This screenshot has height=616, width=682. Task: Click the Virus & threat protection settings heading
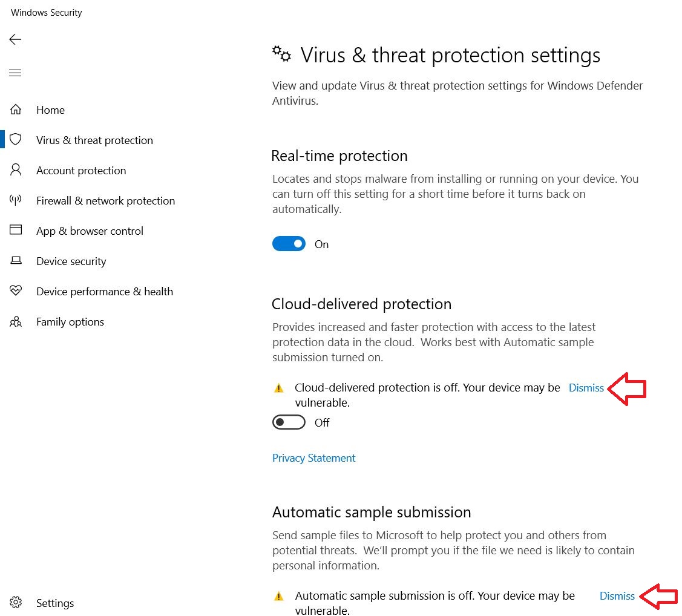point(450,55)
